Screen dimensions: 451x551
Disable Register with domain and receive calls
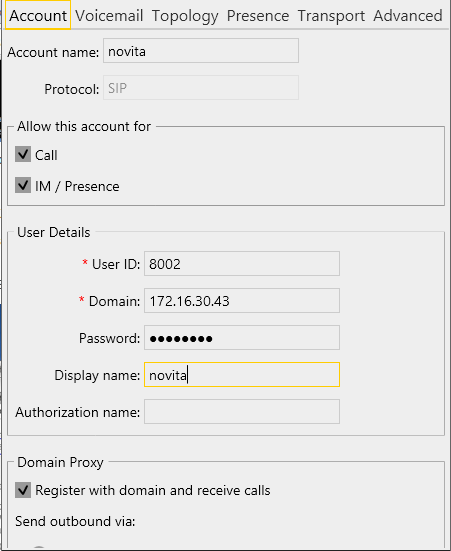[23, 490]
